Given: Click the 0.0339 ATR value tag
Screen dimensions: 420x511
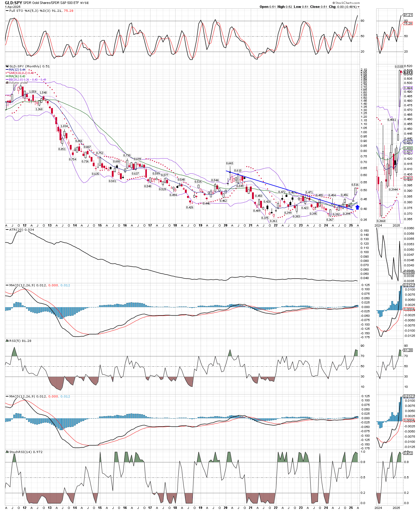Looking at the screenshot, I should coord(409,273).
